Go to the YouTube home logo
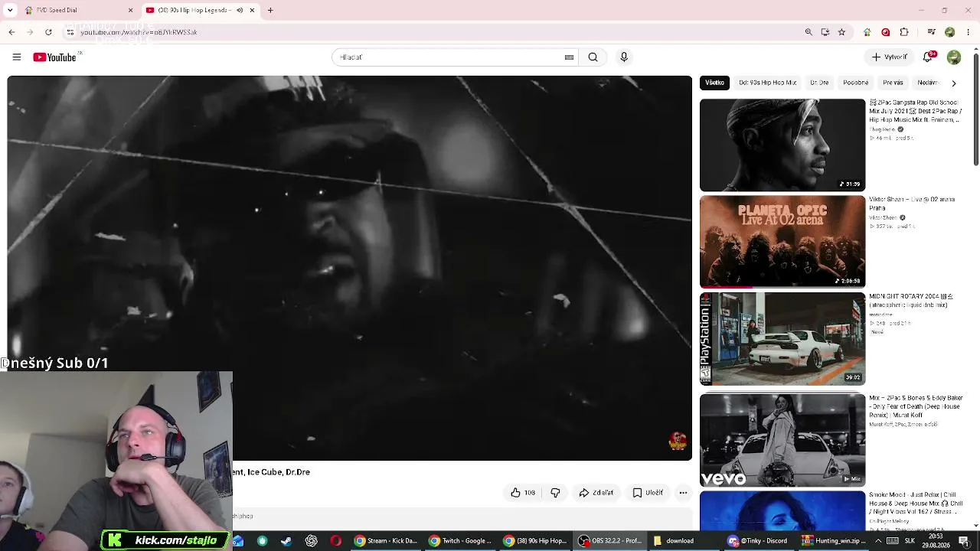The height and width of the screenshot is (551, 980). click(55, 57)
